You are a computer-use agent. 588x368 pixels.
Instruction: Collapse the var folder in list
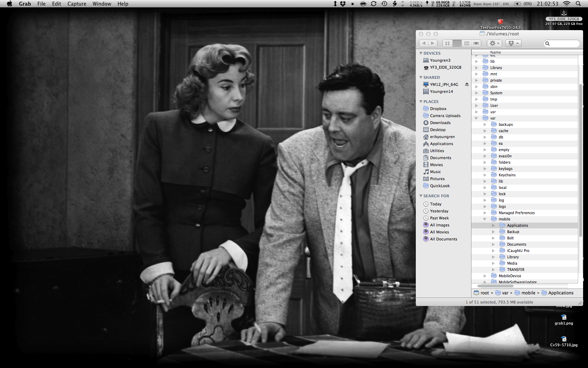[x=476, y=118]
